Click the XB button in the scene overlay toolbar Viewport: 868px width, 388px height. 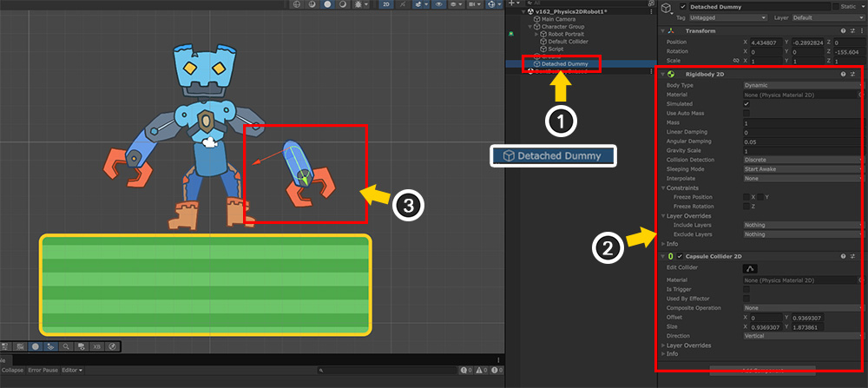pyautogui.click(x=95, y=346)
